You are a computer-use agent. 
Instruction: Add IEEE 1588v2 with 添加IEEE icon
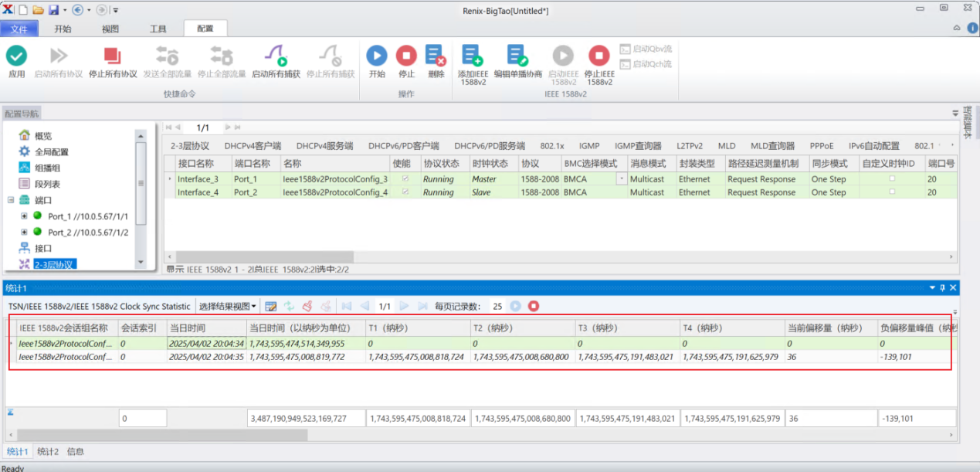tap(472, 55)
